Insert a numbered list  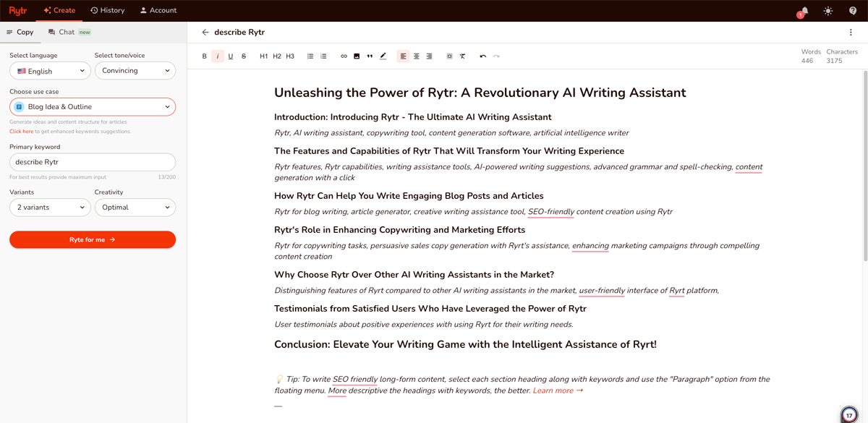[x=323, y=56]
